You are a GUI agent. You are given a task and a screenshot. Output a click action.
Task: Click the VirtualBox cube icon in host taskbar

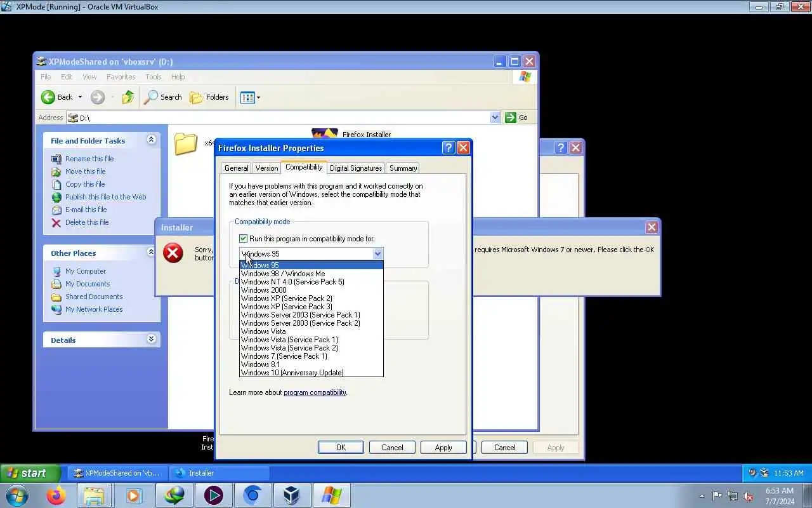[x=291, y=495]
